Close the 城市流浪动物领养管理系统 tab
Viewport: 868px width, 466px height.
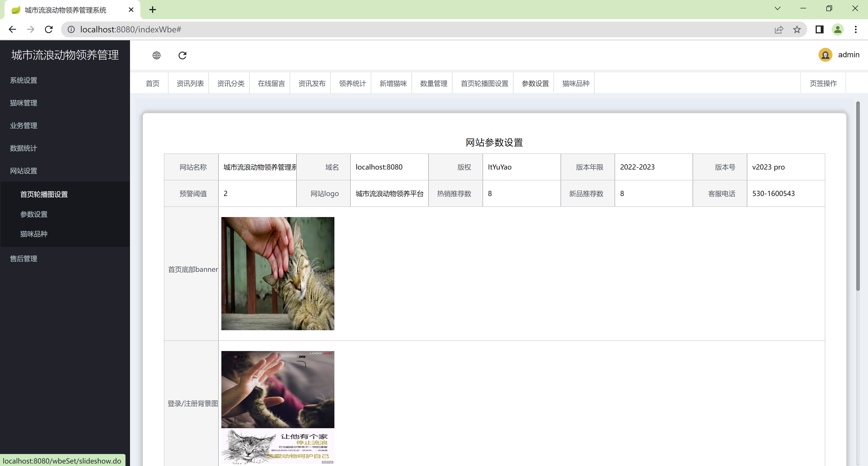coord(131,10)
